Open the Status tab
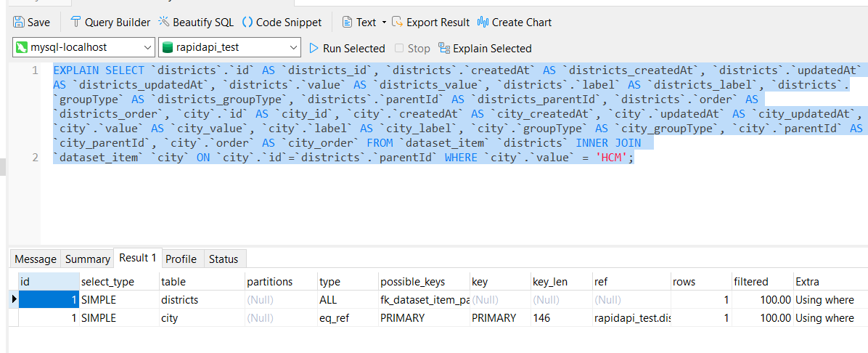868x353 pixels. pos(224,259)
